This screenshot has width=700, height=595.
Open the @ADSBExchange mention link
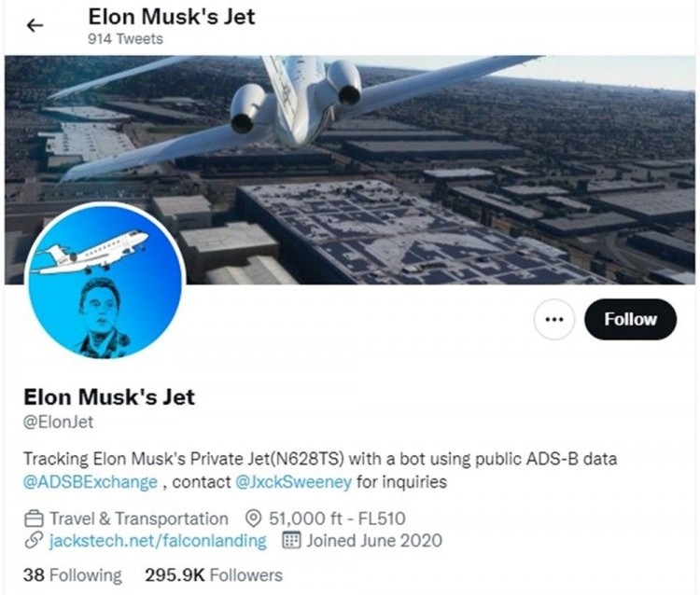coord(91,483)
